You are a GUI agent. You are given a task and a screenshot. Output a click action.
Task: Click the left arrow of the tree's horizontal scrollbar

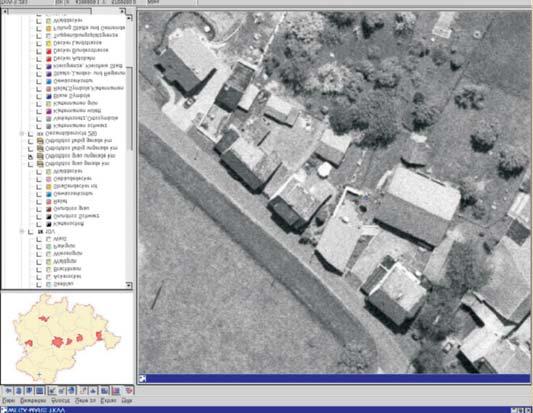5,11
